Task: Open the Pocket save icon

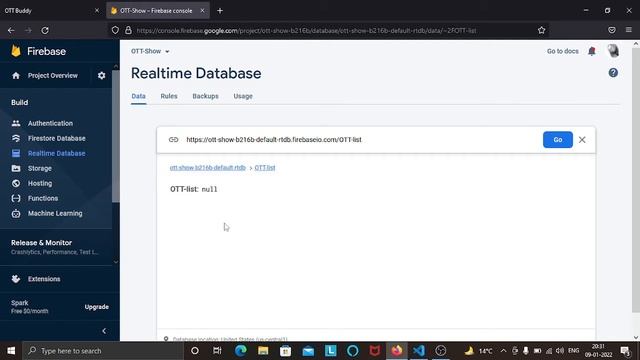Action: [611, 31]
